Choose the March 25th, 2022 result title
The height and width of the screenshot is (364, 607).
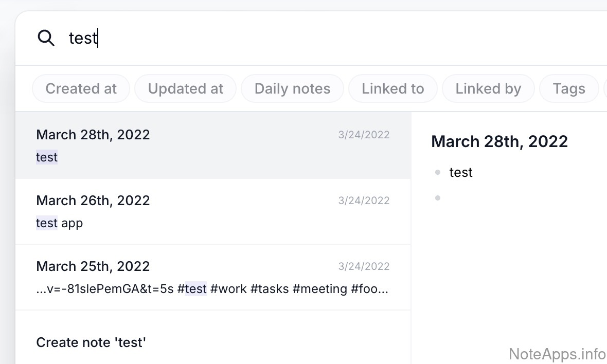(x=93, y=266)
